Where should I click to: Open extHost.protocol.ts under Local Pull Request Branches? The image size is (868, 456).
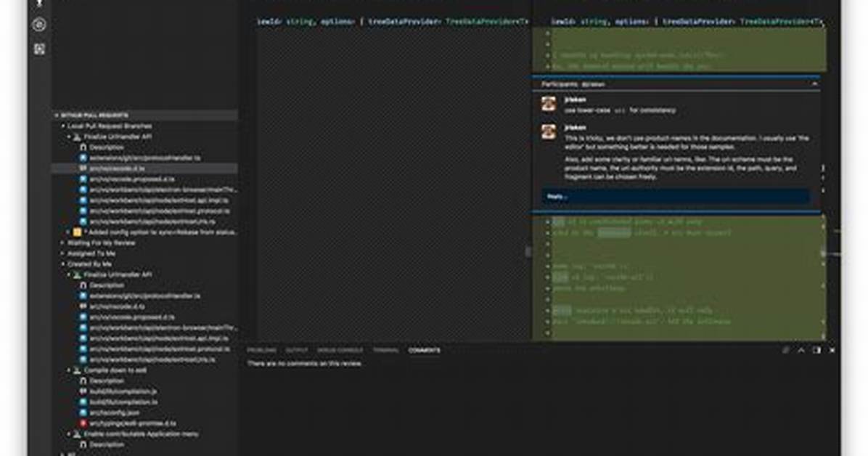pyautogui.click(x=160, y=211)
